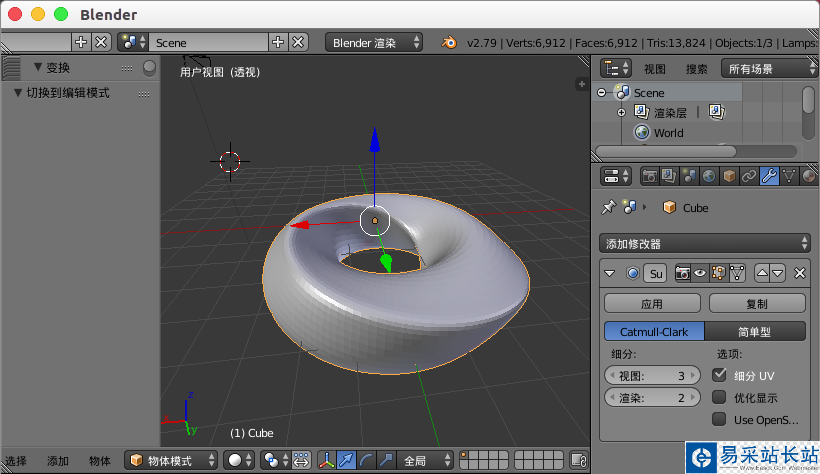The image size is (820, 474).
Task: Open the Mesh Data triangle tab
Action: [789, 176]
